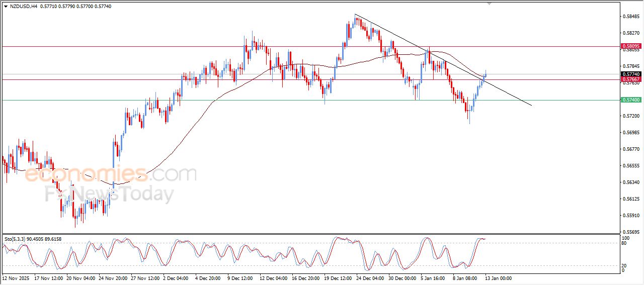The image size is (644, 285).
Task: Select the 9 Dec 12:00 time axis label
Action: (239, 278)
